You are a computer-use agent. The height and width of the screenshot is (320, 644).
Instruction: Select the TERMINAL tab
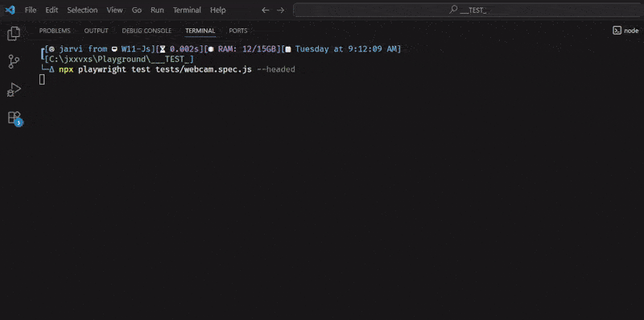[200, 31]
